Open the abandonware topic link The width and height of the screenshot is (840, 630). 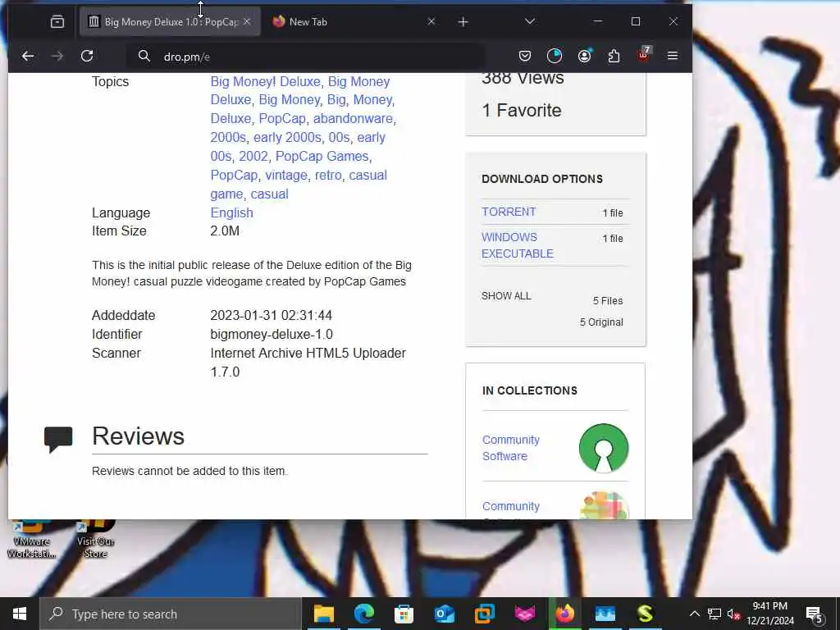(x=353, y=118)
